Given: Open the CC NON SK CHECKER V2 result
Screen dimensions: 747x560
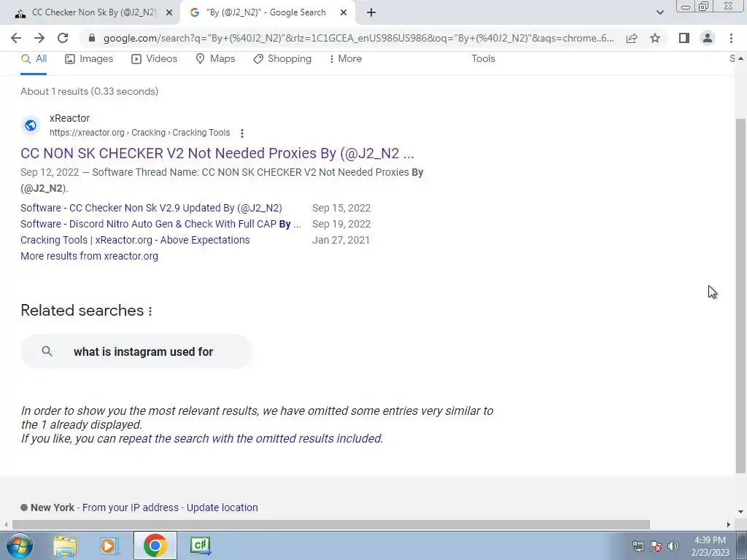Looking at the screenshot, I should coord(217,153).
